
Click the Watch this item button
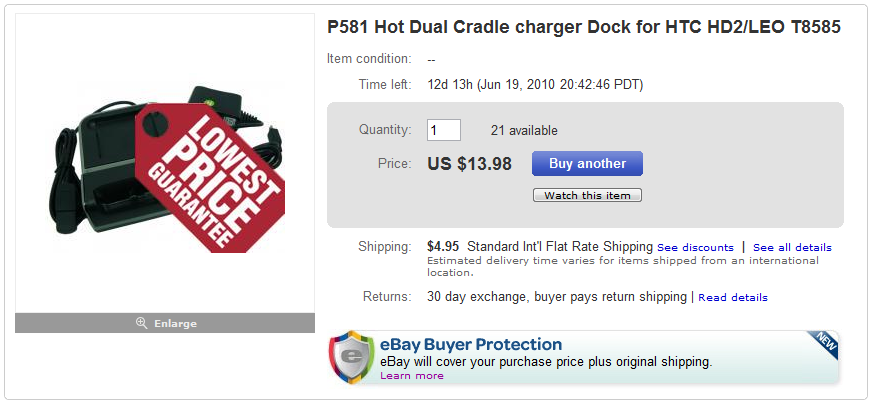[587, 196]
